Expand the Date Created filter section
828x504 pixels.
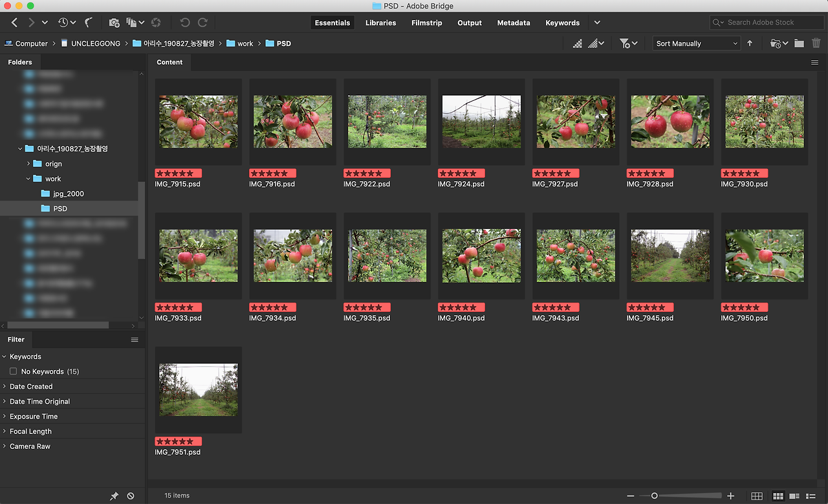click(5, 386)
